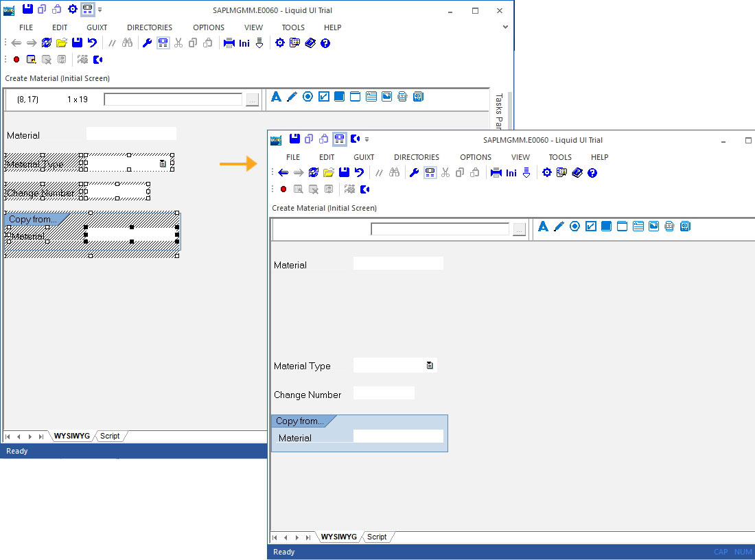This screenshot has width=755, height=560.
Task: Open the DIRECTORIES menu in the front window
Action: click(x=417, y=157)
